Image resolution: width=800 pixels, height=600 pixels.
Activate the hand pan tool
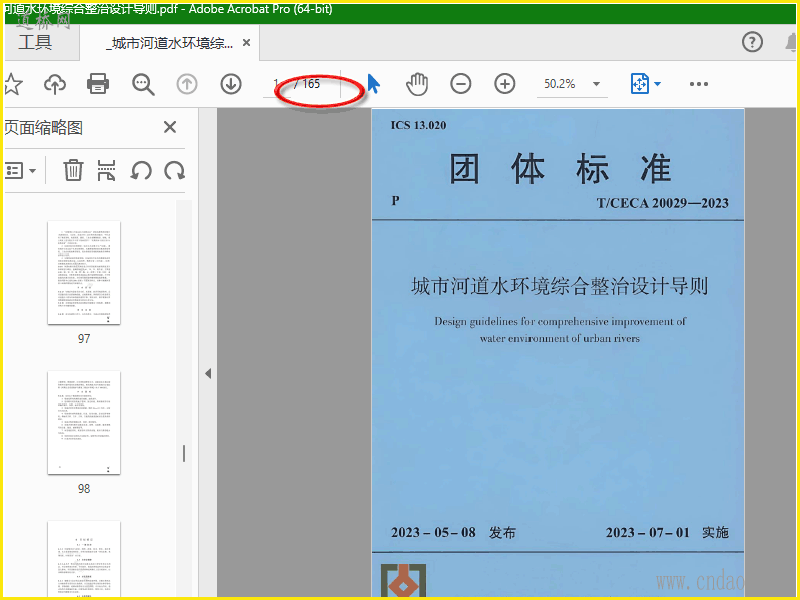[417, 84]
